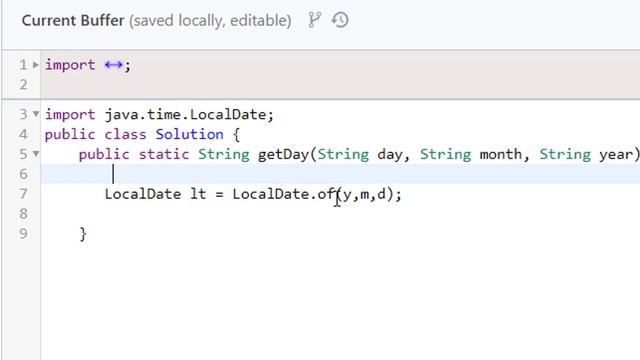Click line number 8 in the gutter
The width and height of the screenshot is (640, 360).
pos(24,213)
